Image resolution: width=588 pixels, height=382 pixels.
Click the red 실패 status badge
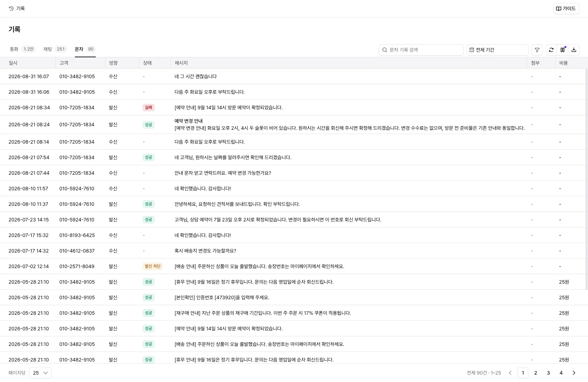pyautogui.click(x=148, y=108)
